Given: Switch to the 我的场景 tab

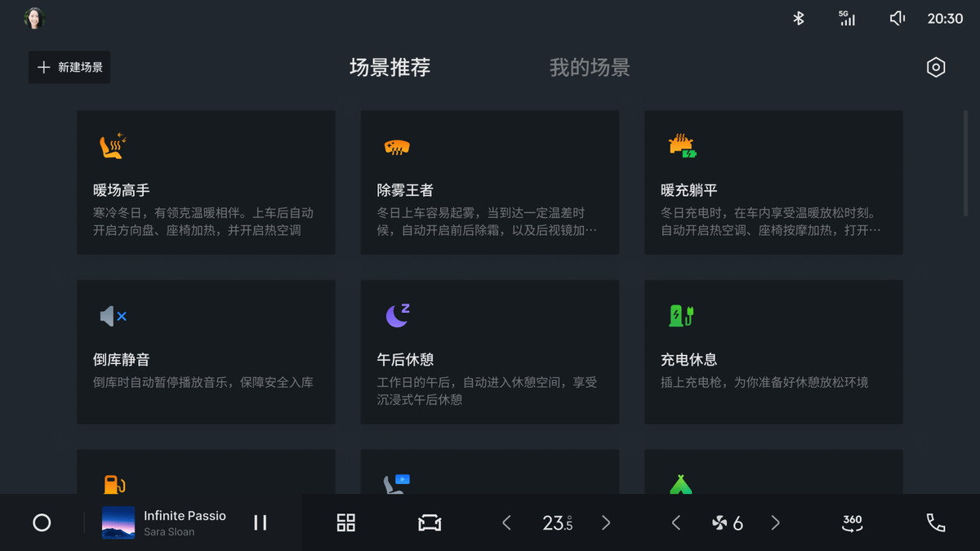Looking at the screenshot, I should [x=590, y=68].
